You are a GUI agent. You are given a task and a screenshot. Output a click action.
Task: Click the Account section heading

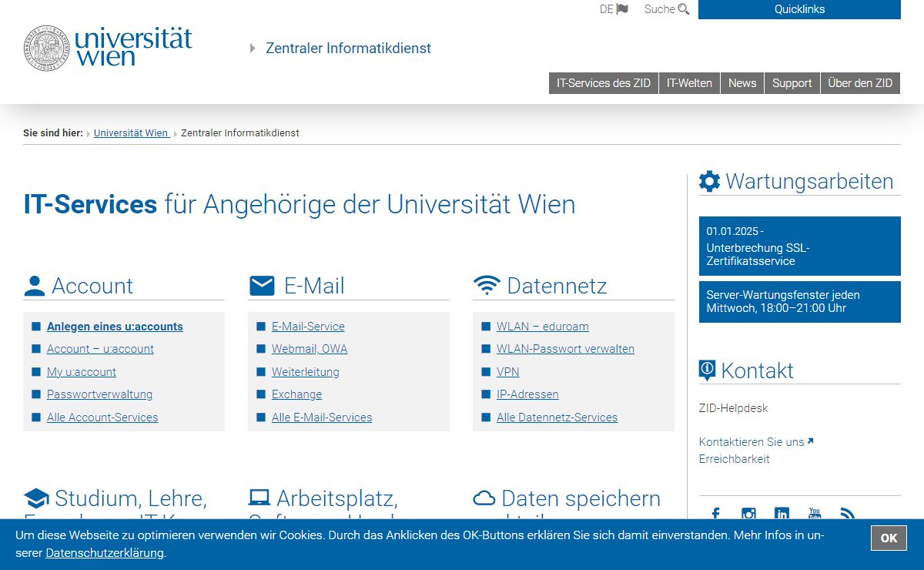point(92,286)
